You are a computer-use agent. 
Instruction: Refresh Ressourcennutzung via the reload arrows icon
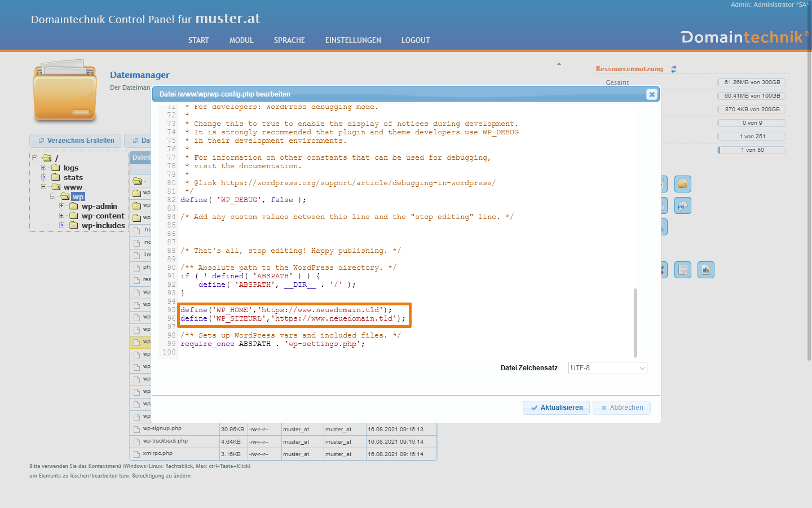tap(673, 68)
